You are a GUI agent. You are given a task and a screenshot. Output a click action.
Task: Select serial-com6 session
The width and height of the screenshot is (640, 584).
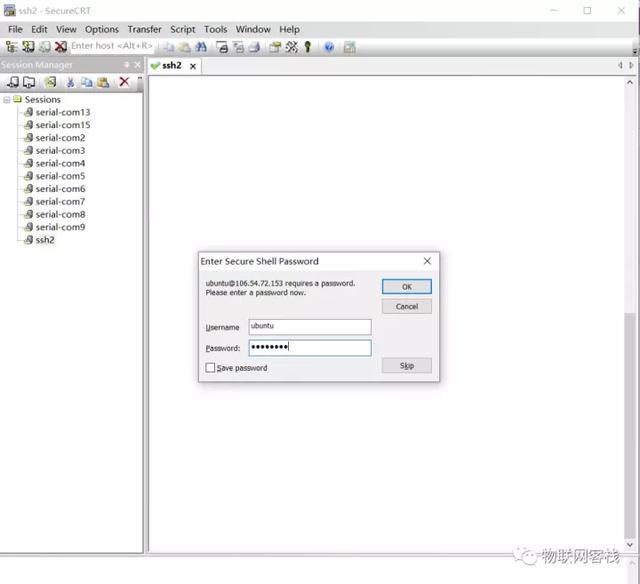click(x=55, y=189)
